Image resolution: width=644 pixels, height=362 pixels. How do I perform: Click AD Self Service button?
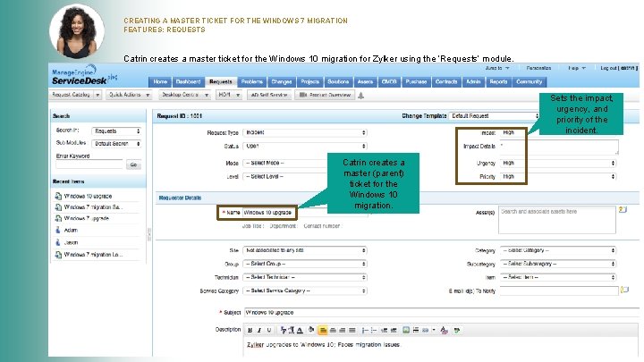269,95
